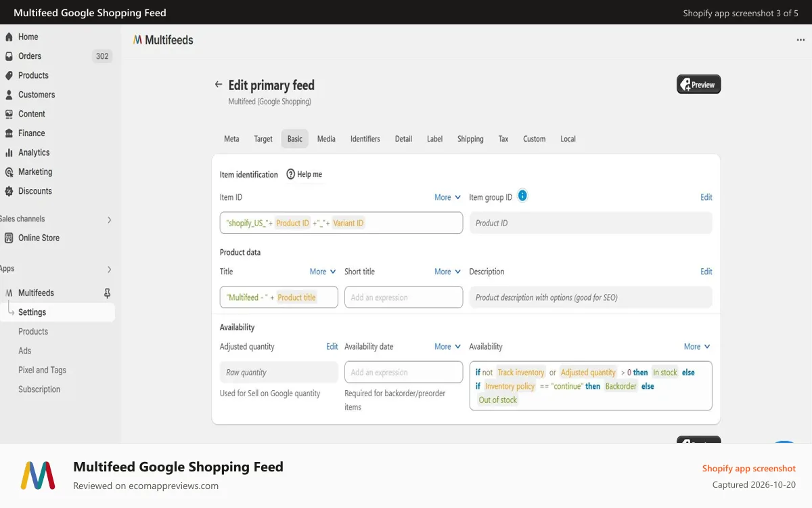This screenshot has height=508, width=812.
Task: Click the Title expression field
Action: (x=279, y=297)
